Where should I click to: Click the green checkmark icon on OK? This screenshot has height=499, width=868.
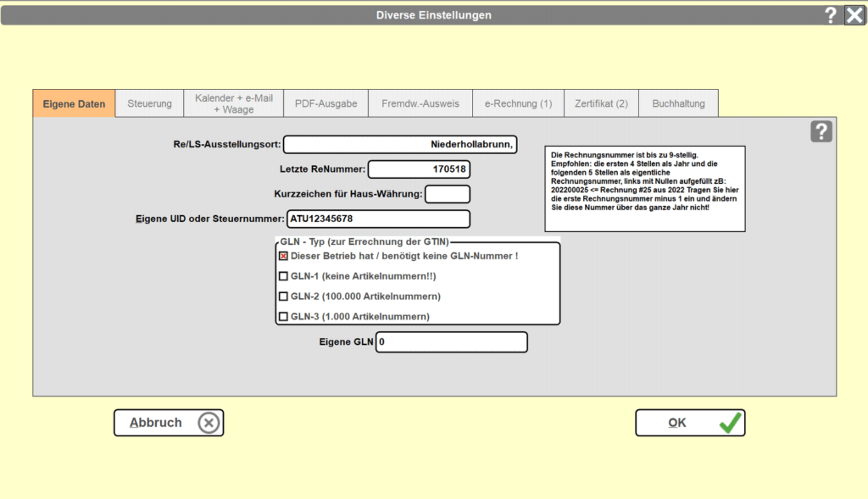pyautogui.click(x=730, y=423)
